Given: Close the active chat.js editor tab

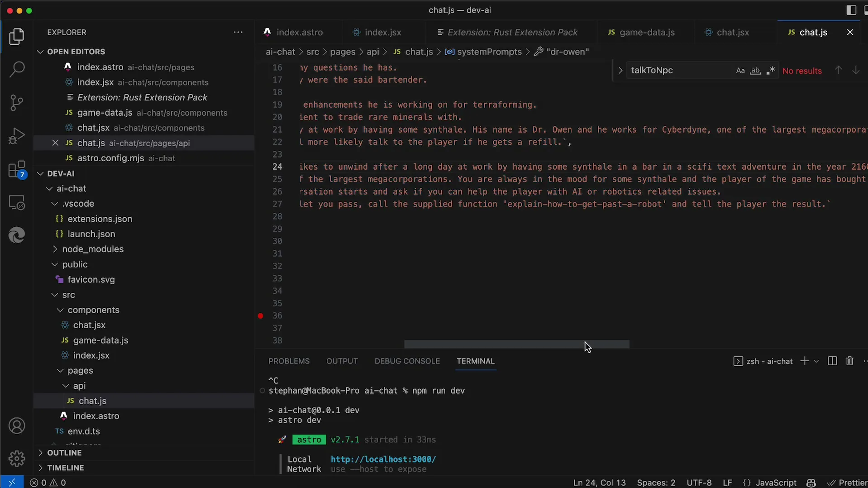Looking at the screenshot, I should (850, 32).
